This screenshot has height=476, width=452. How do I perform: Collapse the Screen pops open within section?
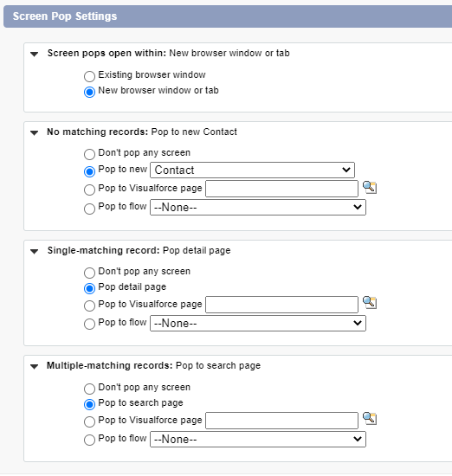[35, 55]
